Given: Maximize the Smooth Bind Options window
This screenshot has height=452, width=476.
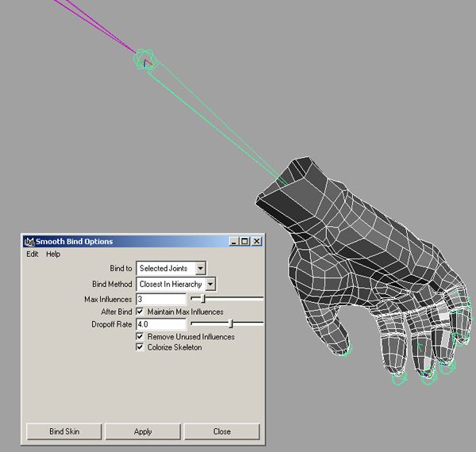Looking at the screenshot, I should 244,242.
